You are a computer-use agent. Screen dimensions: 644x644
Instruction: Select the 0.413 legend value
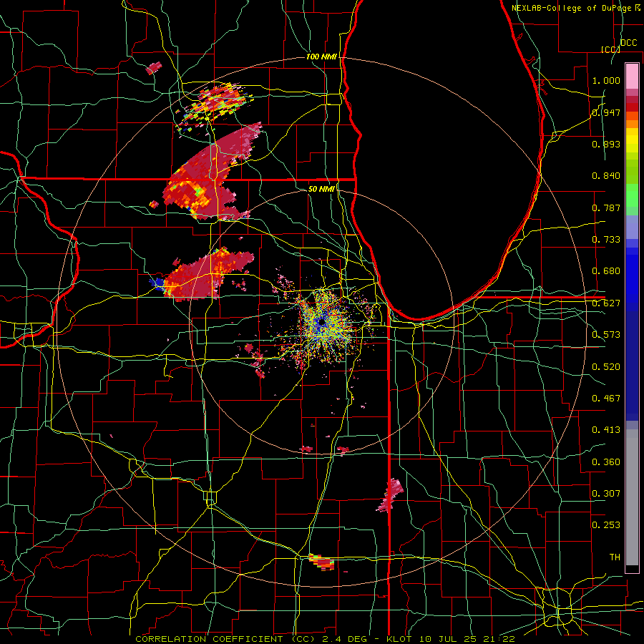tap(606, 430)
